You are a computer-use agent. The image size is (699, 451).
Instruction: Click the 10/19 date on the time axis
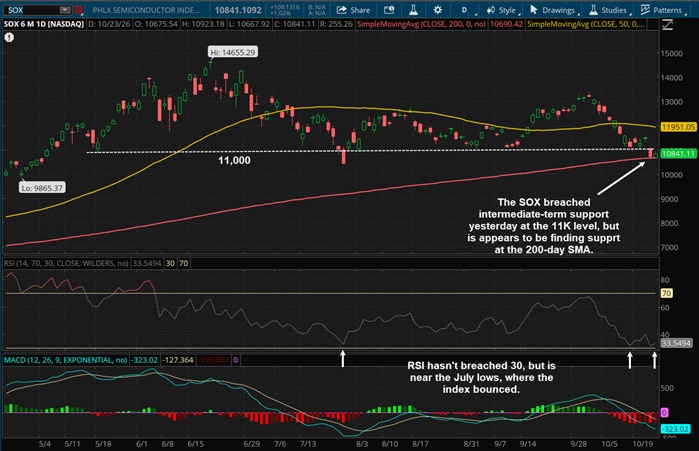pyautogui.click(x=643, y=444)
